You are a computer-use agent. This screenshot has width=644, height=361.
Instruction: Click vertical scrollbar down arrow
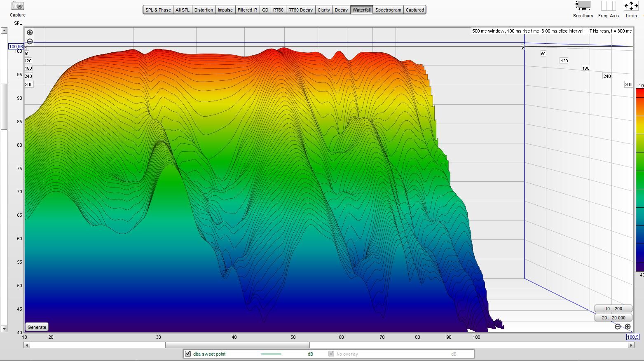point(4,329)
